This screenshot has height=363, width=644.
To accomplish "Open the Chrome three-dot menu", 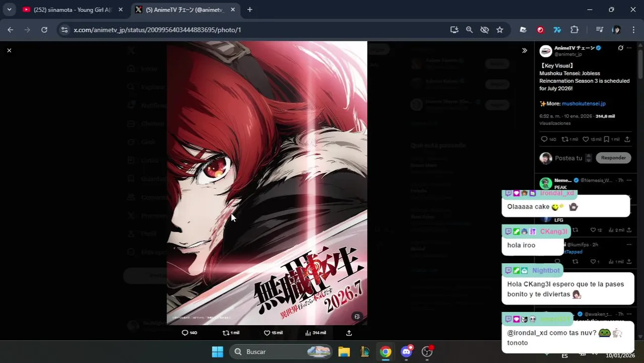I will [633, 30].
